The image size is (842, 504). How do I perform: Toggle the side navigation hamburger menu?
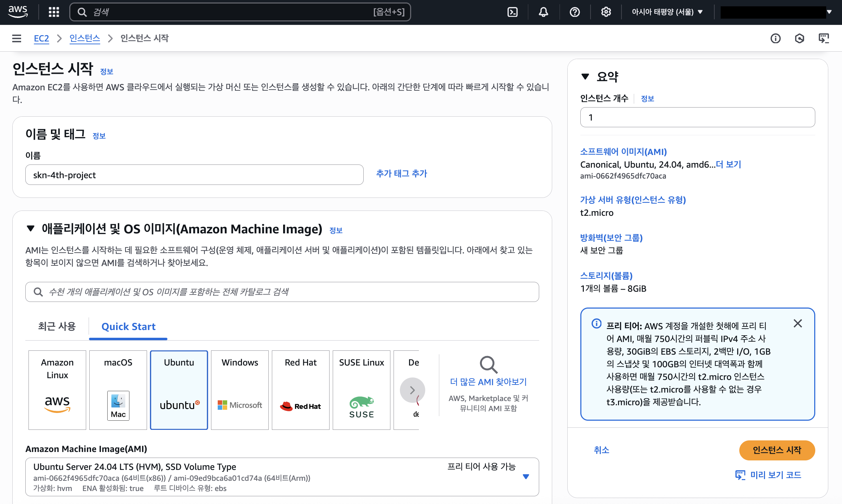[17, 38]
